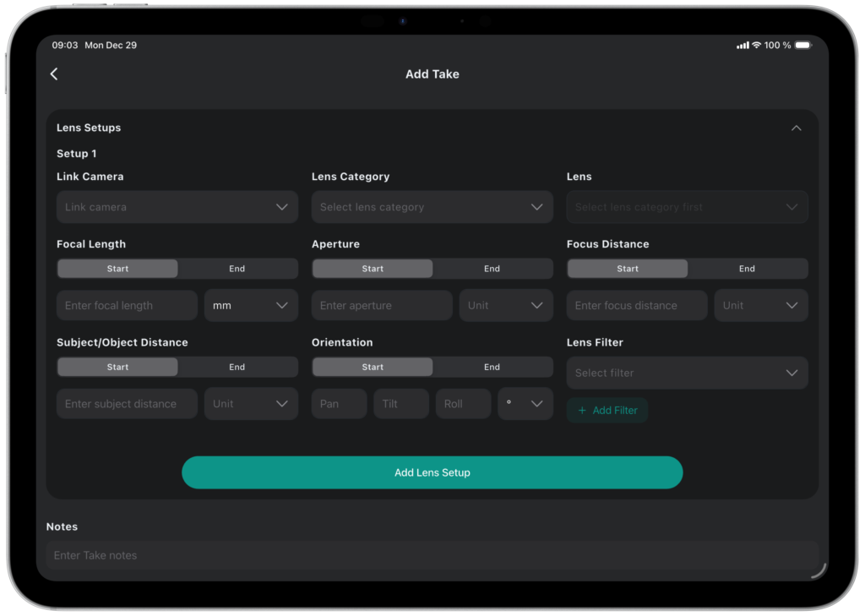Switch Focal Length to End
Image resolution: width=865 pixels, height=616 pixels.
[x=237, y=269]
